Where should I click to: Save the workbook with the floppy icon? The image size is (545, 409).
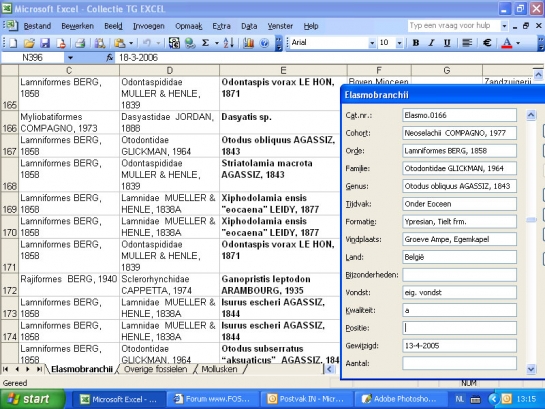(x=45, y=43)
